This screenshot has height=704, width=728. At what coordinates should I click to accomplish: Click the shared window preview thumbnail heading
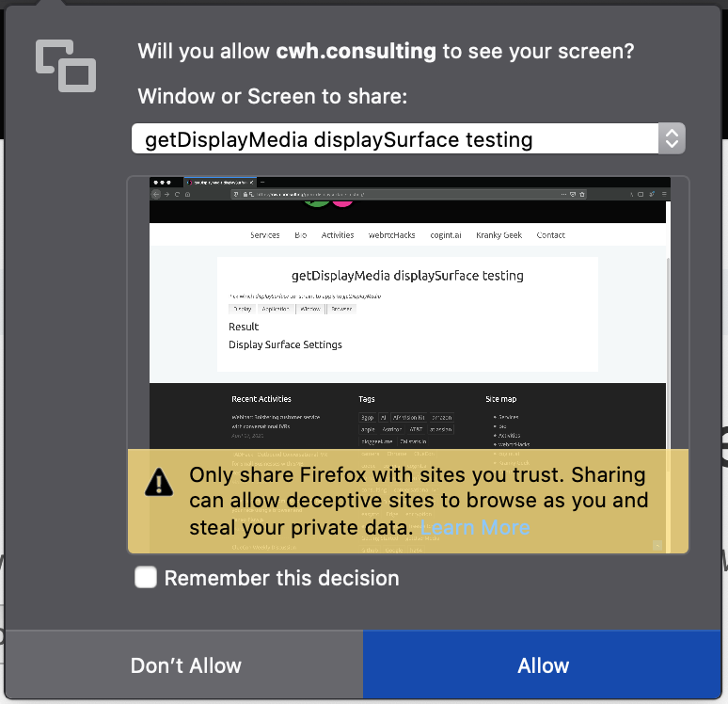[x=407, y=276]
